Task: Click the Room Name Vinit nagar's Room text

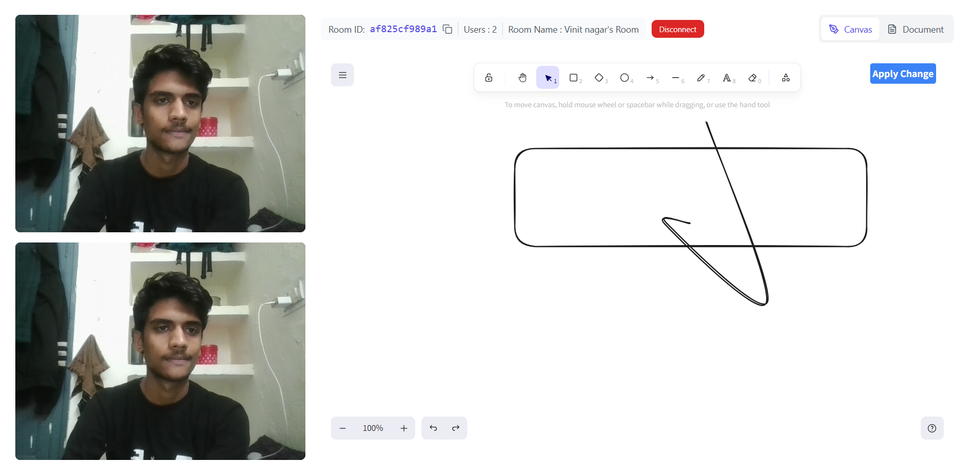Action: (x=573, y=30)
